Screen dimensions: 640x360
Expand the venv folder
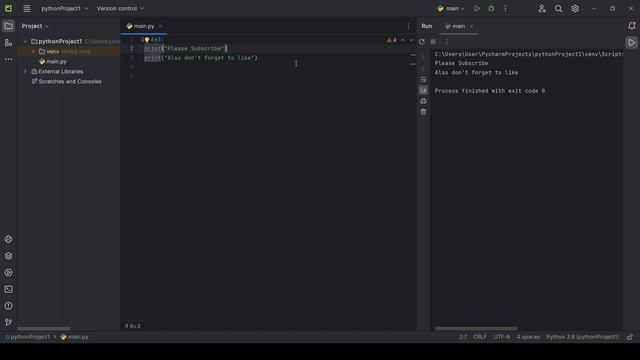pyautogui.click(x=33, y=51)
